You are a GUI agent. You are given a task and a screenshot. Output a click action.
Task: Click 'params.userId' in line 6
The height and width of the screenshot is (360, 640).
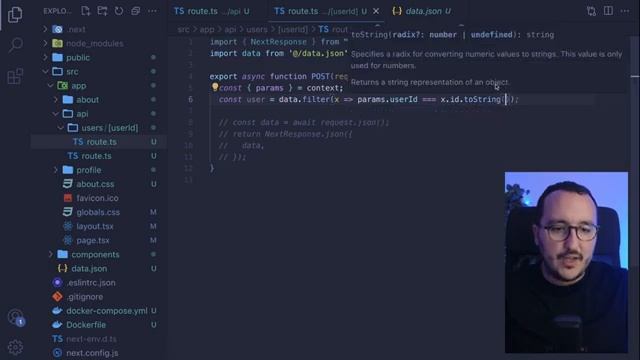pos(387,99)
